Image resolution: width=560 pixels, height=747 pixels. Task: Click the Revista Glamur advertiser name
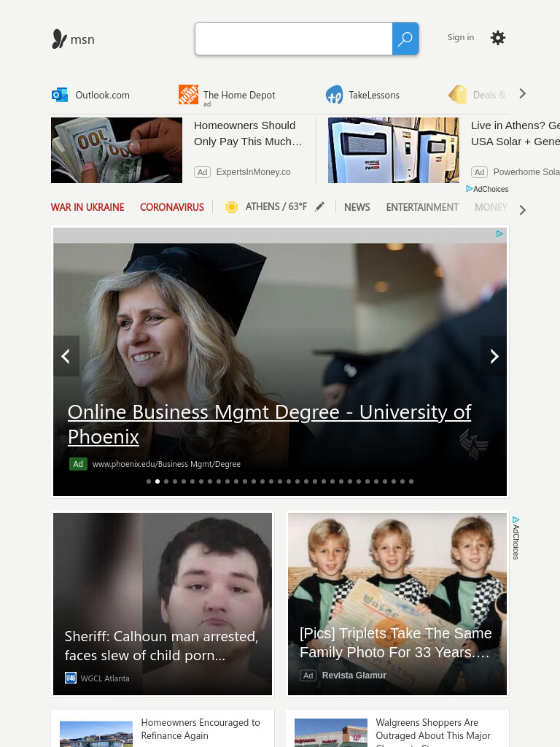[354, 675]
